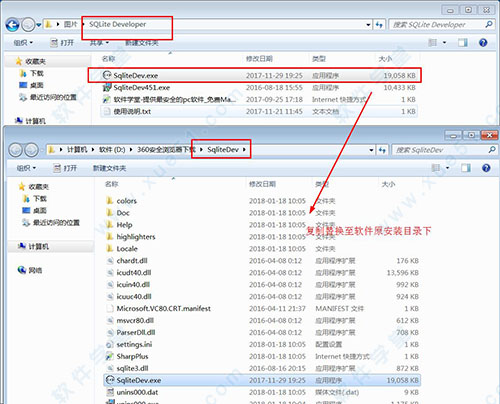Select sqlite3.dll file

[262, 368]
